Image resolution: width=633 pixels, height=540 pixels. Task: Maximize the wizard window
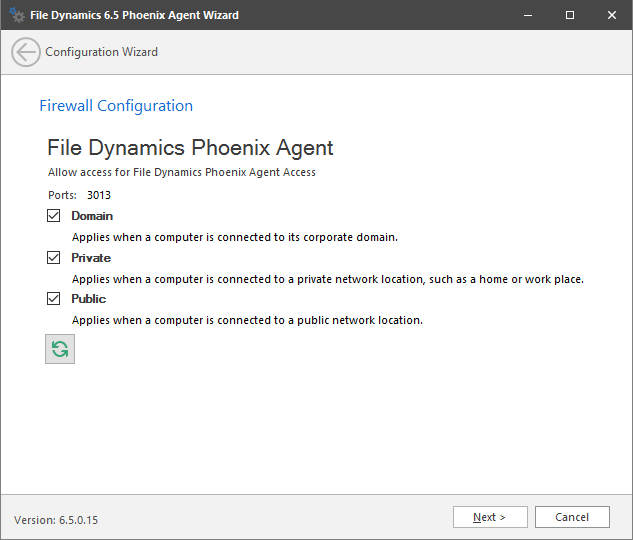click(x=570, y=15)
